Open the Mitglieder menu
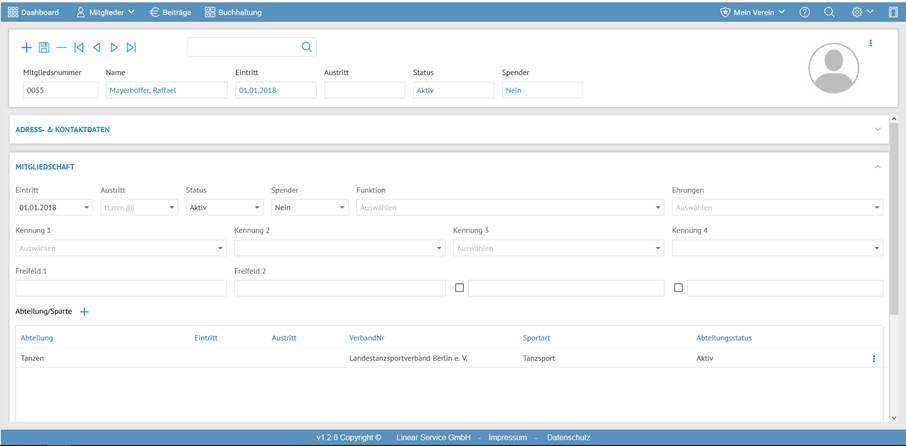 (105, 12)
